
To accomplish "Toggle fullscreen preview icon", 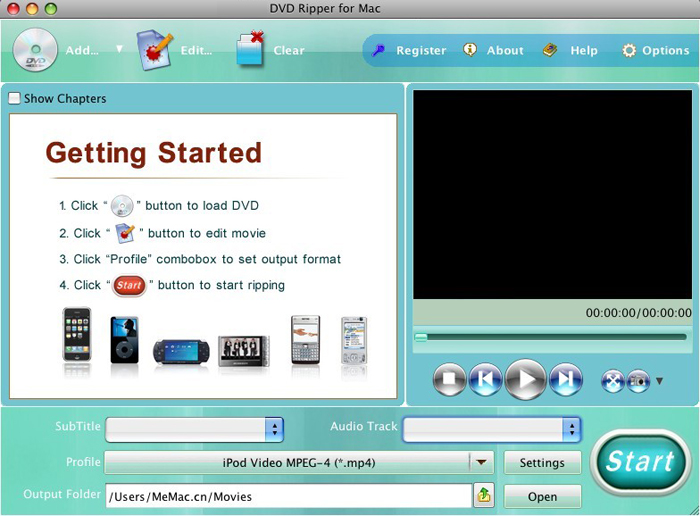I will tap(612, 381).
